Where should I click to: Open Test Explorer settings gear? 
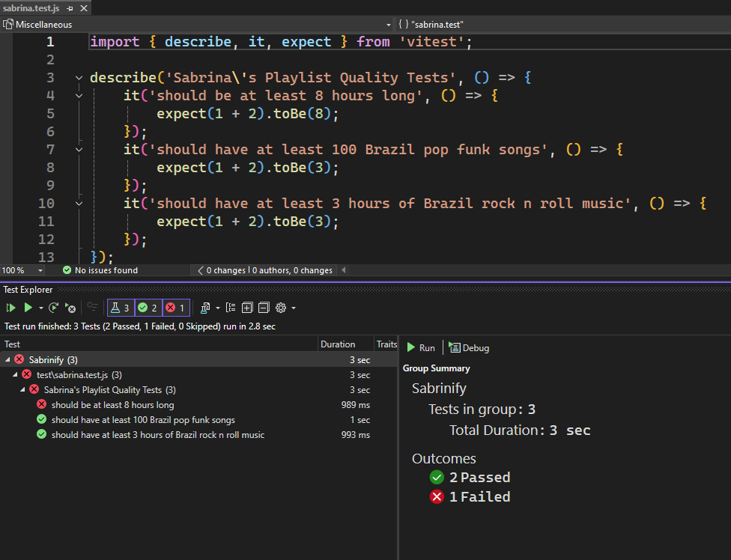282,308
